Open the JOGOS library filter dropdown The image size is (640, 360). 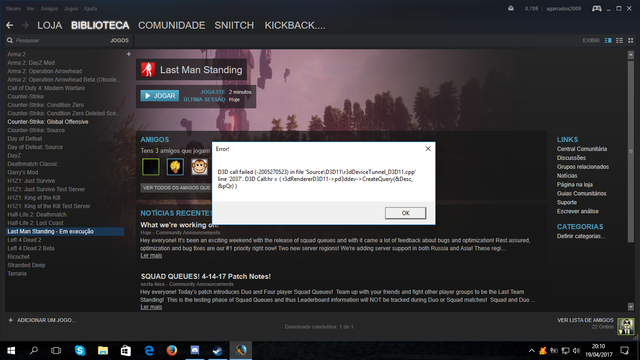point(119,40)
